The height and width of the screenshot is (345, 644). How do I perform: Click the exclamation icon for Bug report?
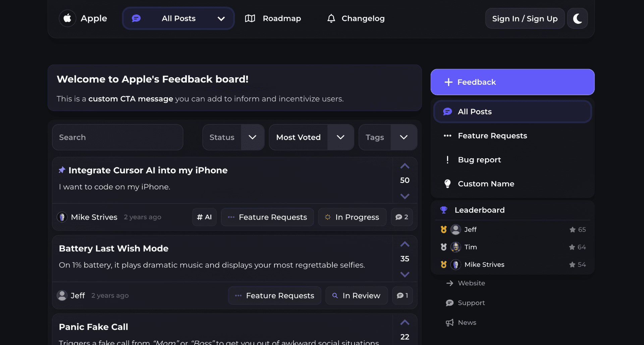tap(447, 160)
